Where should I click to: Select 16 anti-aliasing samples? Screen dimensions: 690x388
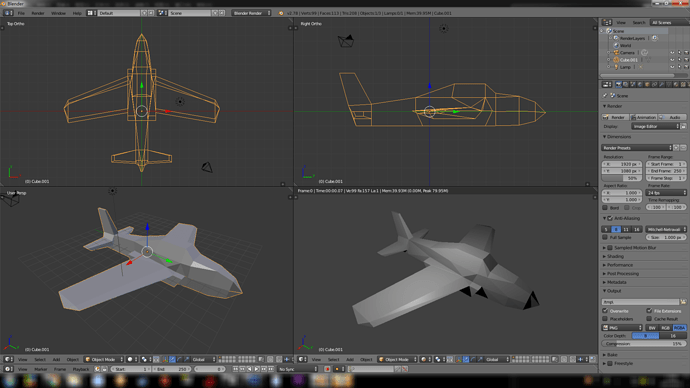point(636,229)
